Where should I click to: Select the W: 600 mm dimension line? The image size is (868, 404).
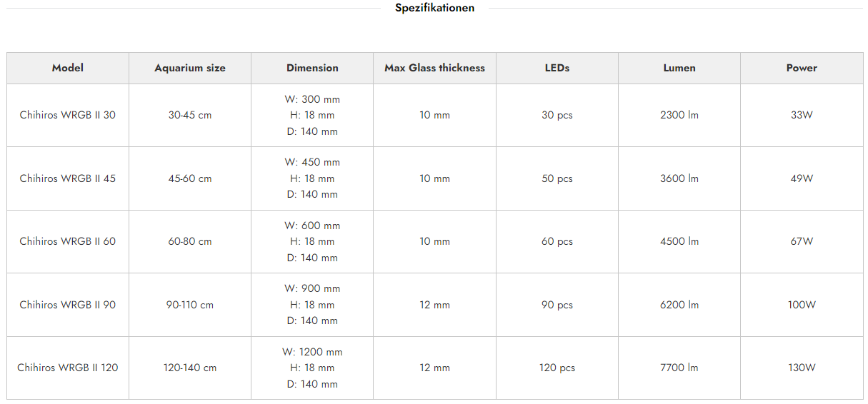(x=312, y=226)
